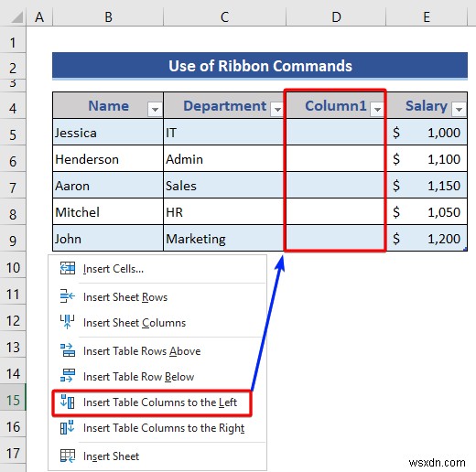Click the Admin department cell
Screen dimensions: 476x472
[x=224, y=159]
